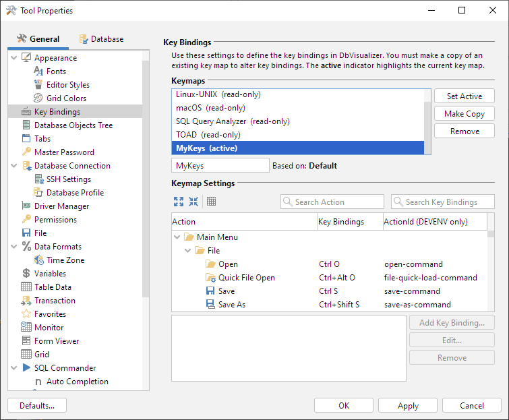Image resolution: width=509 pixels, height=420 pixels.
Task: Click the Quick File Open icon
Action: (210, 278)
